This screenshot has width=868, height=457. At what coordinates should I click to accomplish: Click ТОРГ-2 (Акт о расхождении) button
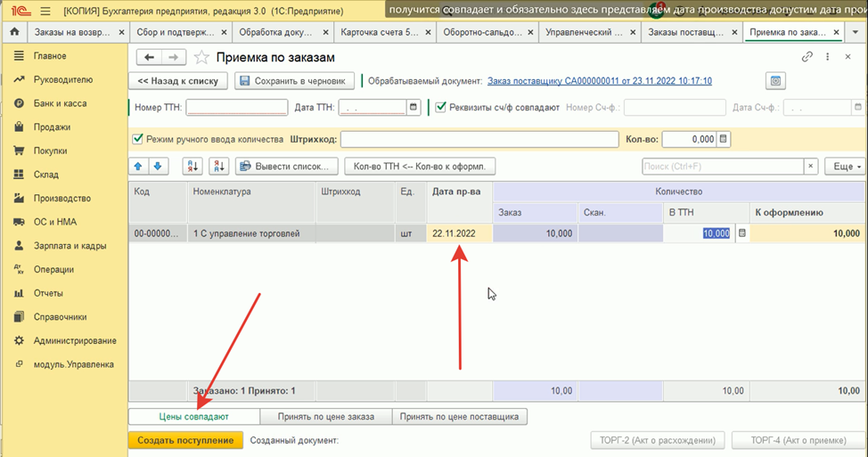[658, 440]
